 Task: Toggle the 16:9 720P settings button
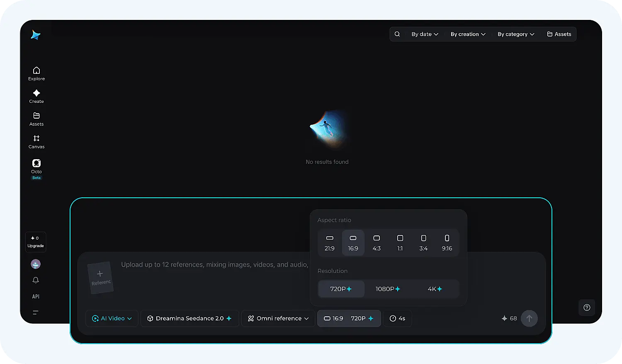pyautogui.click(x=349, y=318)
